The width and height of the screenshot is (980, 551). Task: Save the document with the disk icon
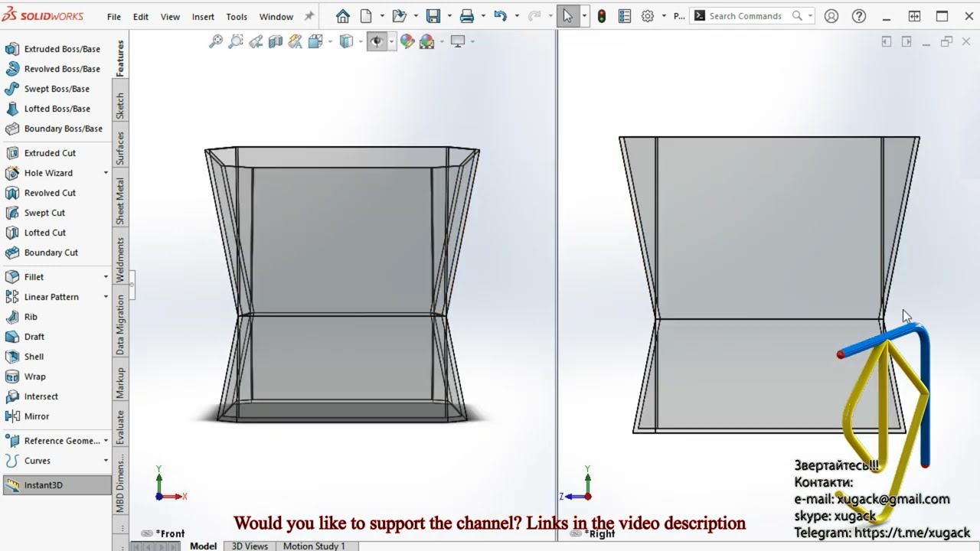point(433,16)
